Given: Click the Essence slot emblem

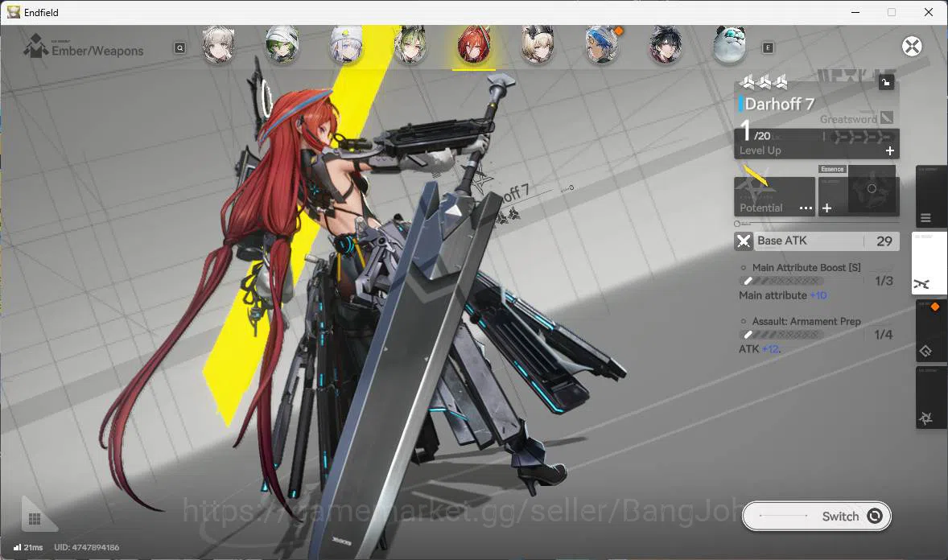Looking at the screenshot, I should coord(872,189).
